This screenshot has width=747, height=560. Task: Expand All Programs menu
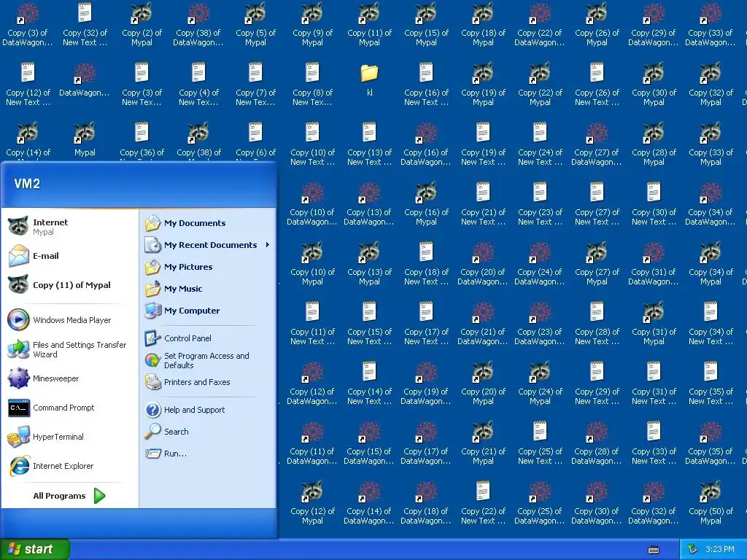coord(69,496)
